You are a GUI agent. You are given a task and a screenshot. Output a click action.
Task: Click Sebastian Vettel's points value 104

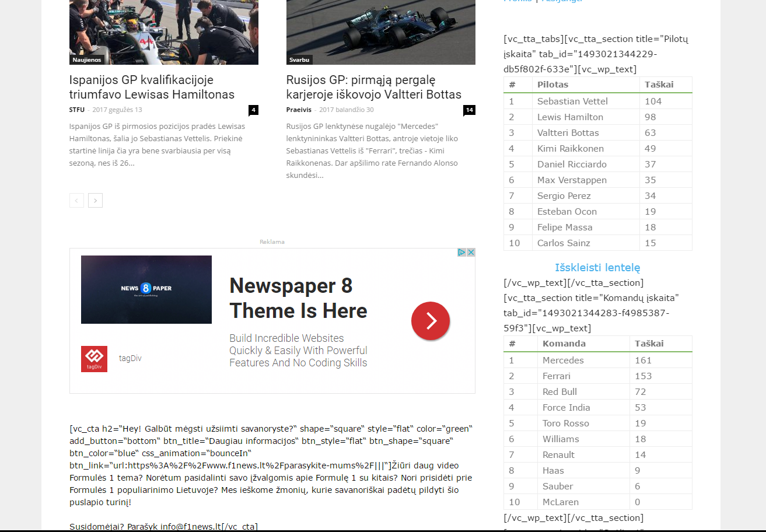[653, 101]
